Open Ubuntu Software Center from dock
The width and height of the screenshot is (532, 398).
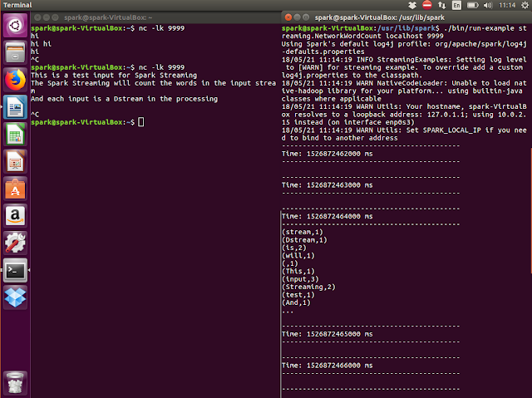pyautogui.click(x=15, y=189)
